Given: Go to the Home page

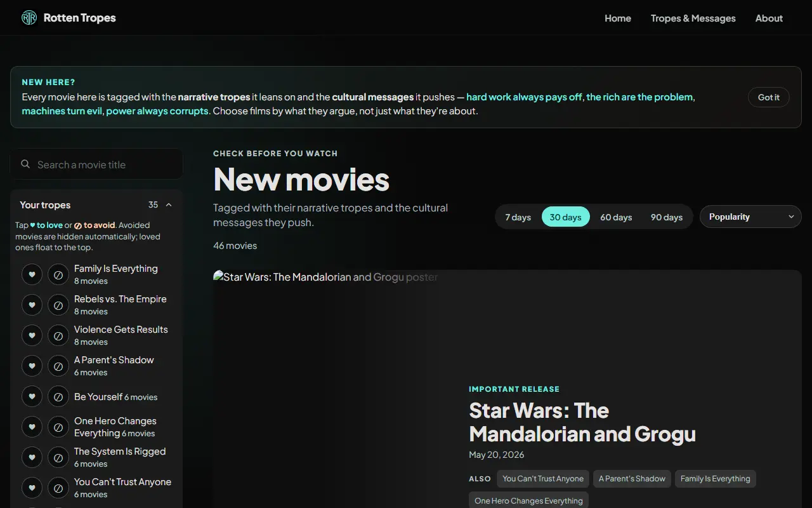Looking at the screenshot, I should coord(618,18).
